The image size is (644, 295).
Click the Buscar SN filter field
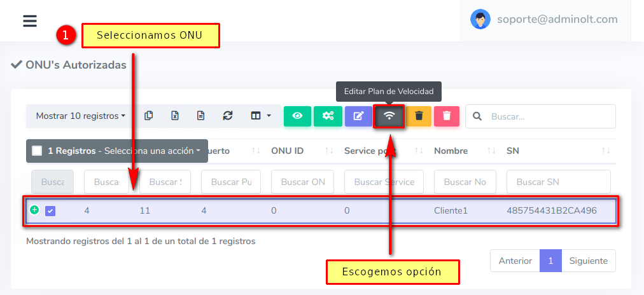[x=558, y=182]
